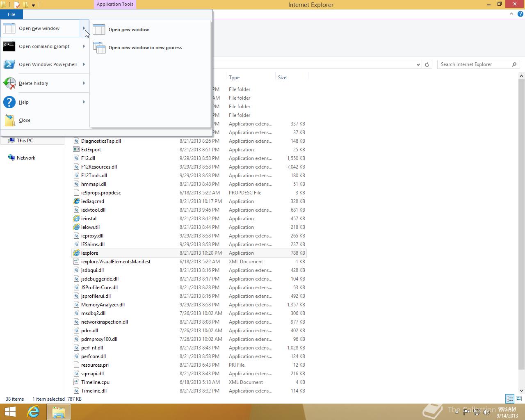
Task: Click the File tab
Action: (11, 14)
